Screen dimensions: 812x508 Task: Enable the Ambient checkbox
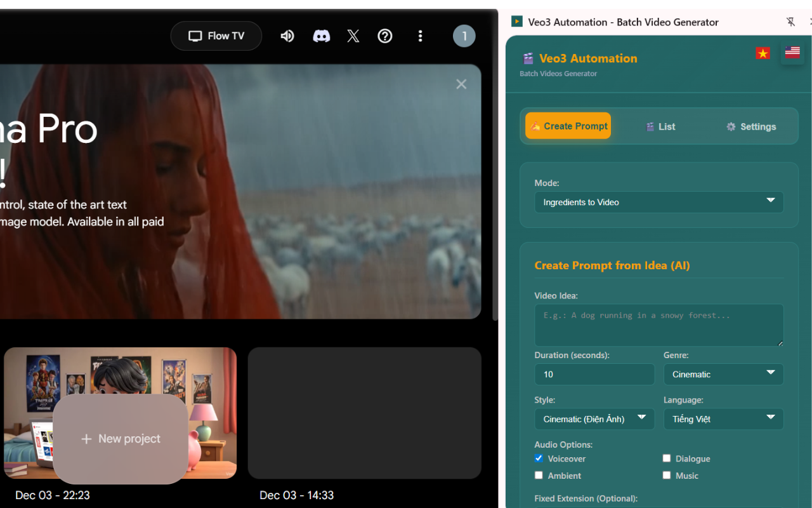(x=539, y=475)
